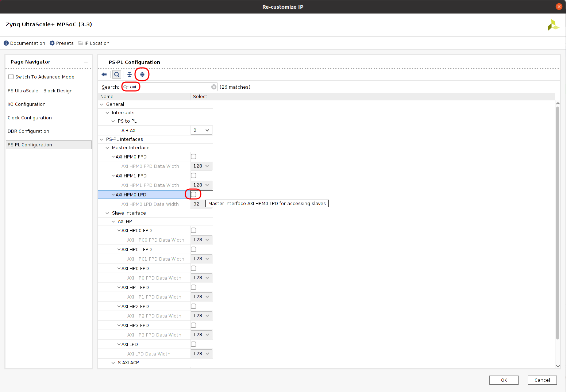Collapse the S AXI ACP node
Image resolution: width=566 pixels, height=392 pixels.
(x=113, y=363)
